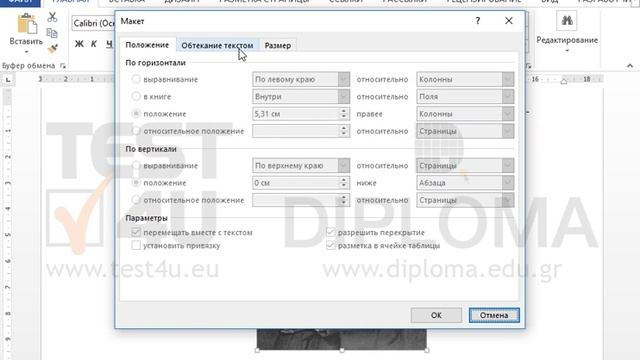The image size is (640, 360).
Task: Select horizontal выравнивание radio button
Action: (136, 79)
